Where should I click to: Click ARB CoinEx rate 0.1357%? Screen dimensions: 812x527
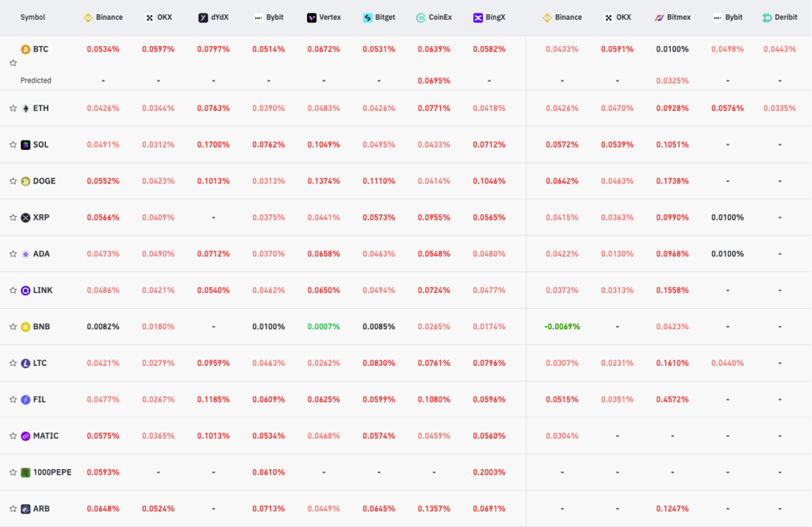coord(434,509)
